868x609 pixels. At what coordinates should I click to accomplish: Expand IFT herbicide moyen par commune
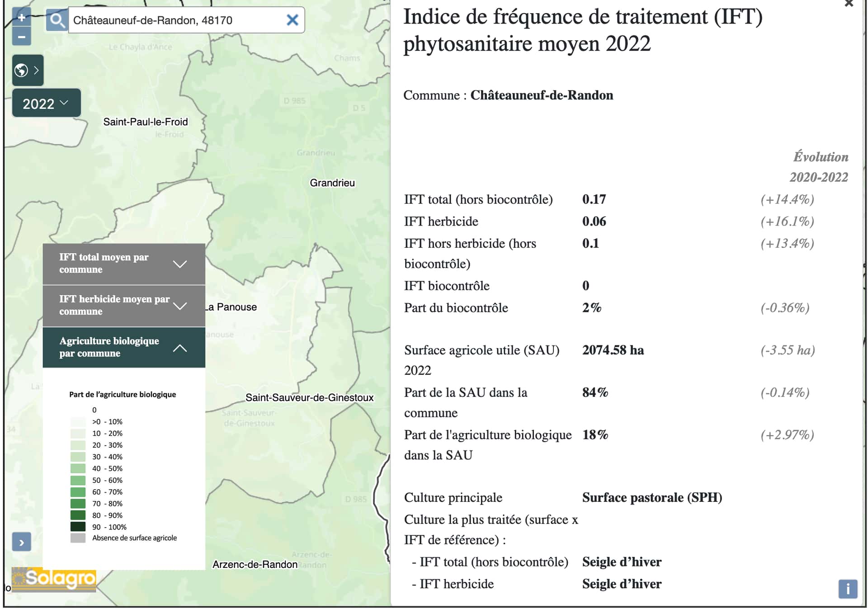(x=124, y=306)
